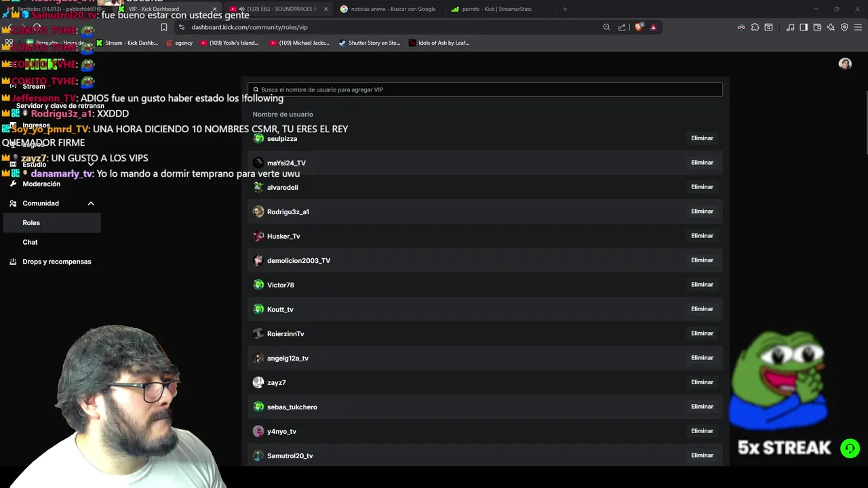Image resolution: width=868 pixels, height=488 pixels.
Task: Click y4nyo_tv's avatar
Action: 258,431
